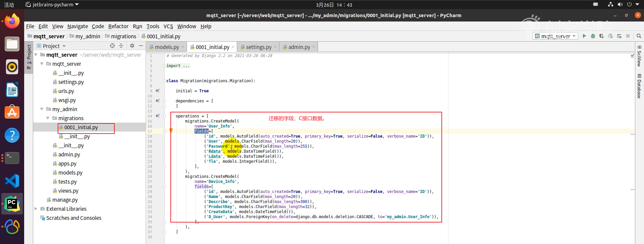The height and width of the screenshot is (244, 644).
Task: Open Visual Studio Code from the dock
Action: [x=12, y=181]
